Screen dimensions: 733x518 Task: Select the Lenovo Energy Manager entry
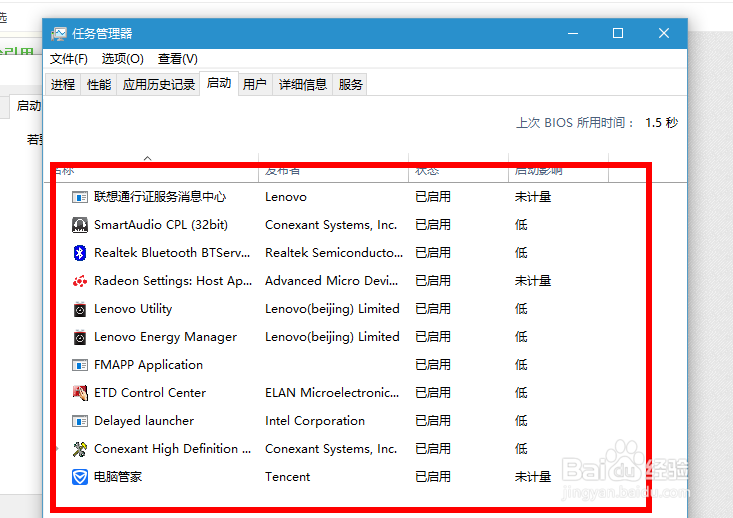tap(165, 337)
